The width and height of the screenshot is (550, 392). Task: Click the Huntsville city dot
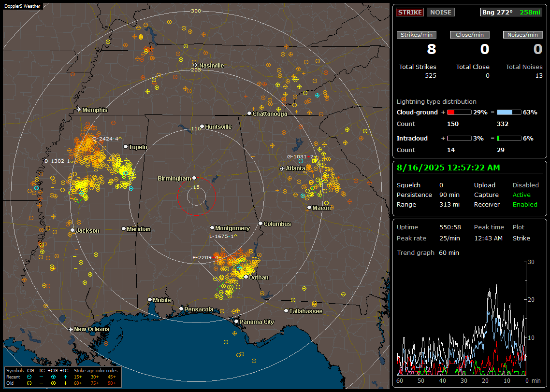202,126
